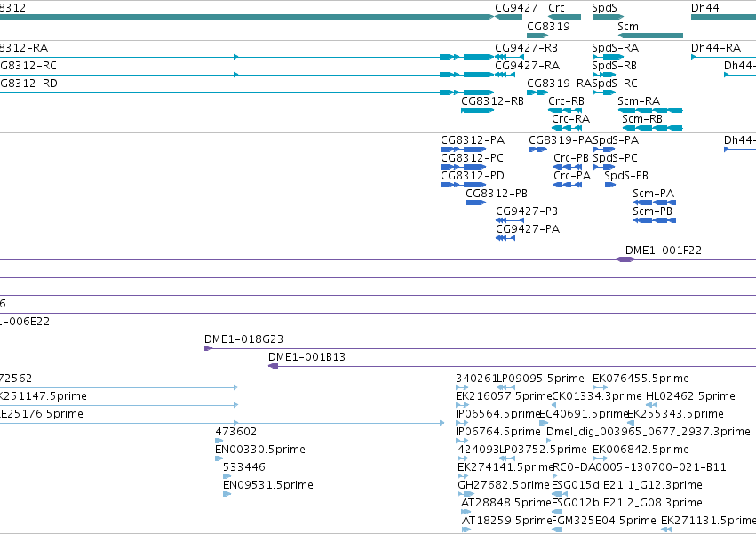Select the AT18259.5prime EST label
Viewport: 756px width, 534px height.
click(506, 521)
